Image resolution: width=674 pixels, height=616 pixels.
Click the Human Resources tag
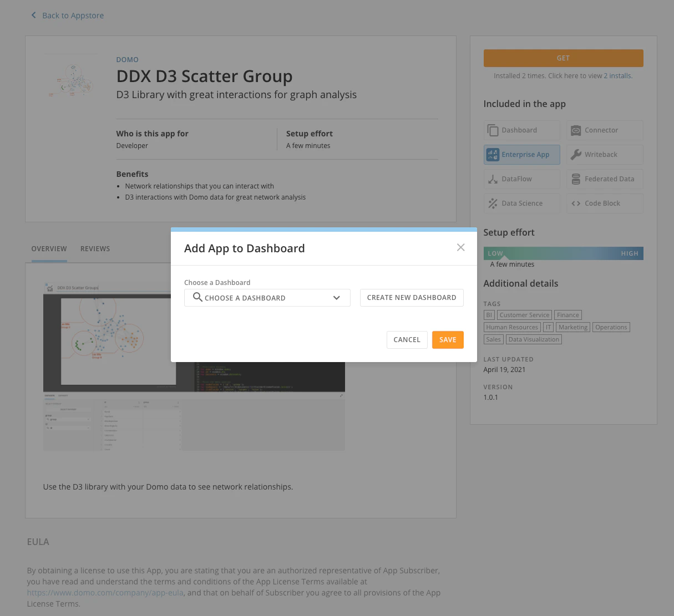512,327
